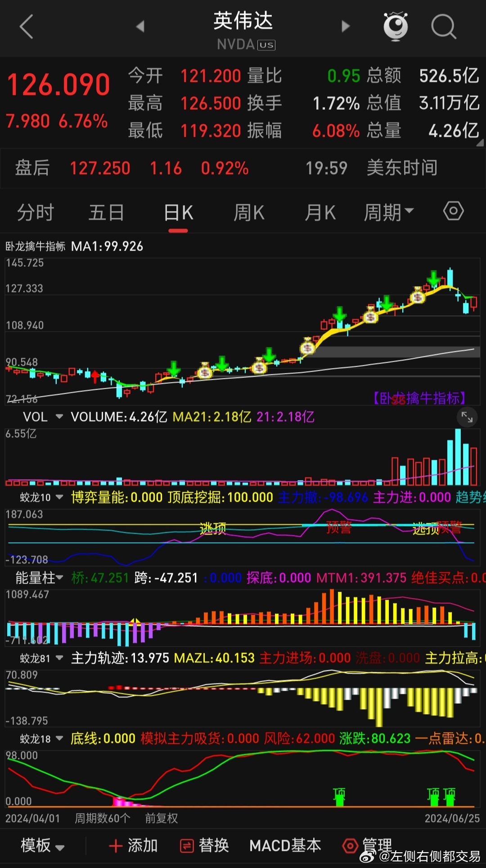486x868 pixels.
Task: Select the 月K monthly candlestick tab
Action: tap(320, 212)
